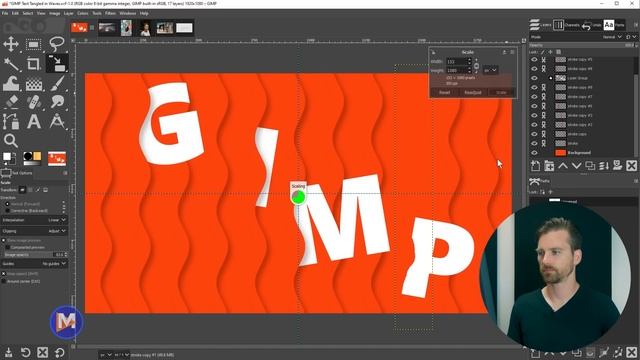
Task: Select the Text tool
Action: pos(34,121)
